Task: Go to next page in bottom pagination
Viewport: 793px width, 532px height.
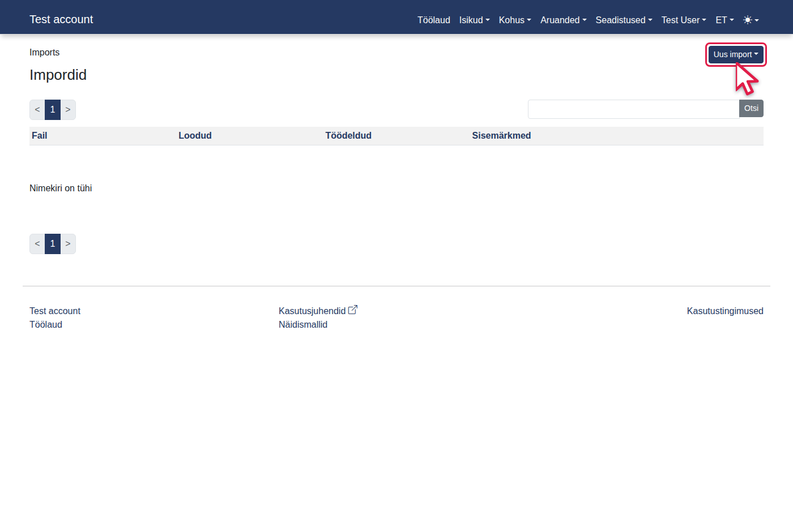Action: [68, 244]
